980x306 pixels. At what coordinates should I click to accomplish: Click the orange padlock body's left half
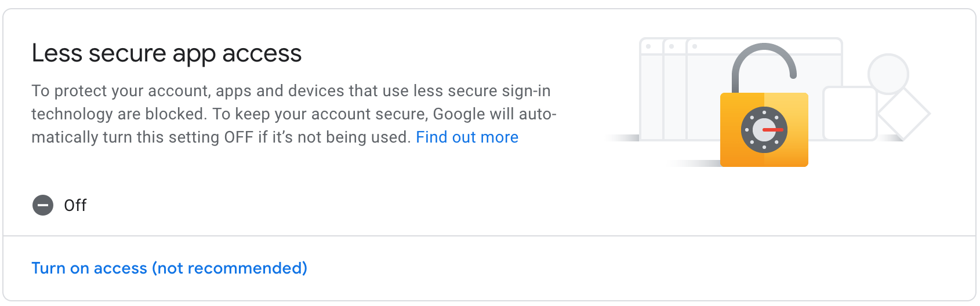point(742,130)
